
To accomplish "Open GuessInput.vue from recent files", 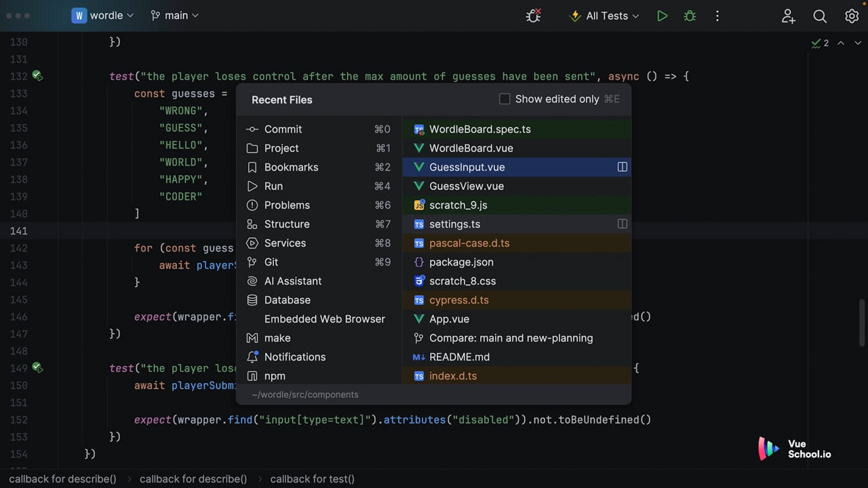I will click(517, 167).
